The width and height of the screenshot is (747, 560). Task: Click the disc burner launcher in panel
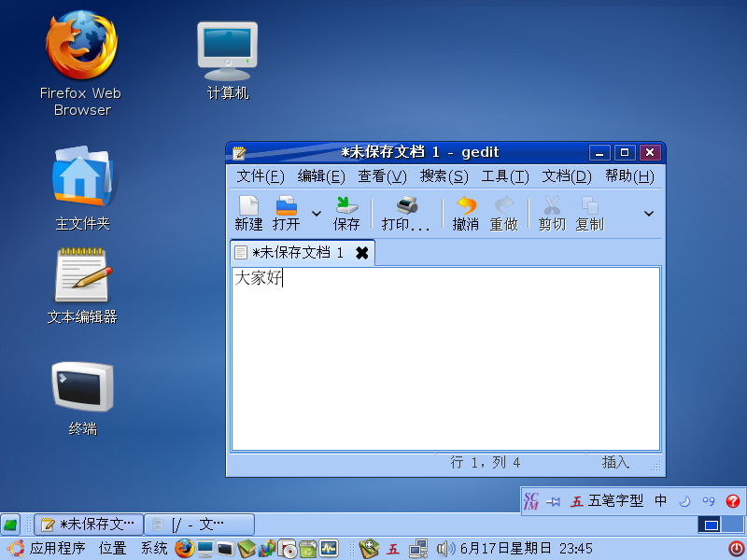click(288, 549)
